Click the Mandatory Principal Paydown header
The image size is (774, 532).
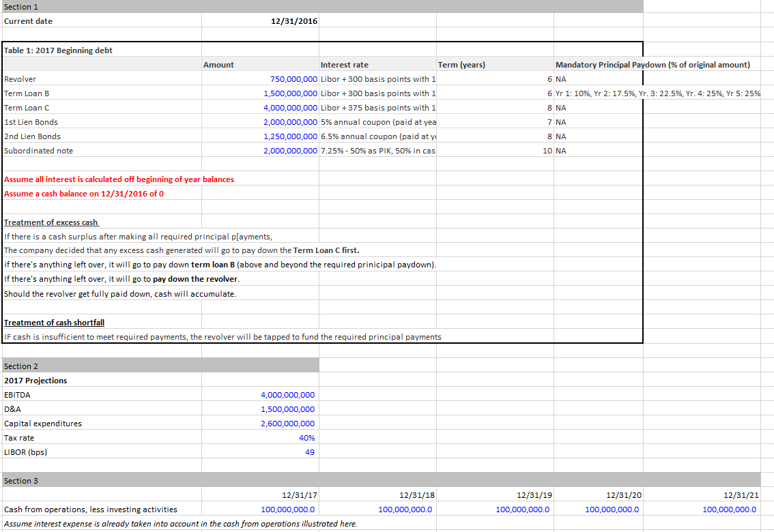click(x=653, y=65)
